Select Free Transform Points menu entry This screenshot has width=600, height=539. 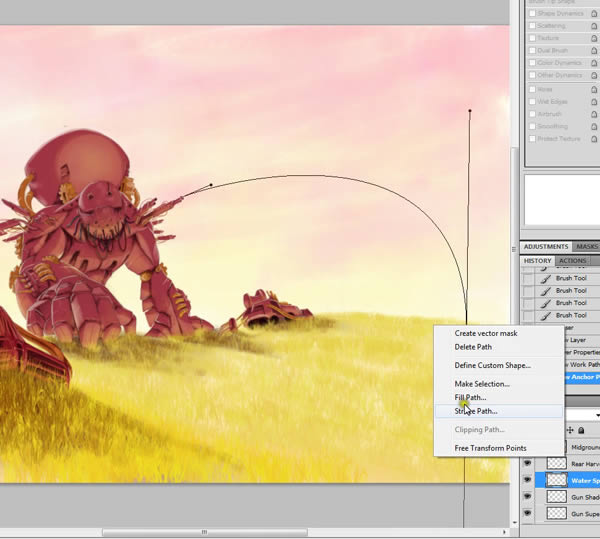pyautogui.click(x=490, y=448)
